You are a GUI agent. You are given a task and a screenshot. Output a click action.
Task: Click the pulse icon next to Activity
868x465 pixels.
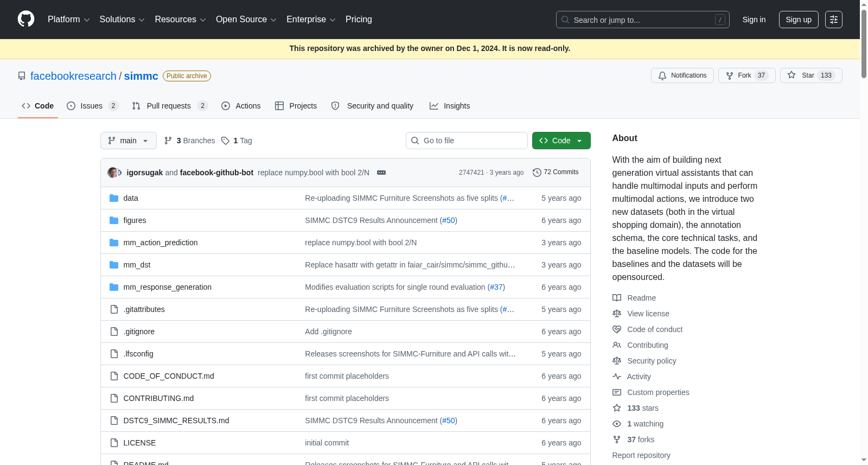617,377
